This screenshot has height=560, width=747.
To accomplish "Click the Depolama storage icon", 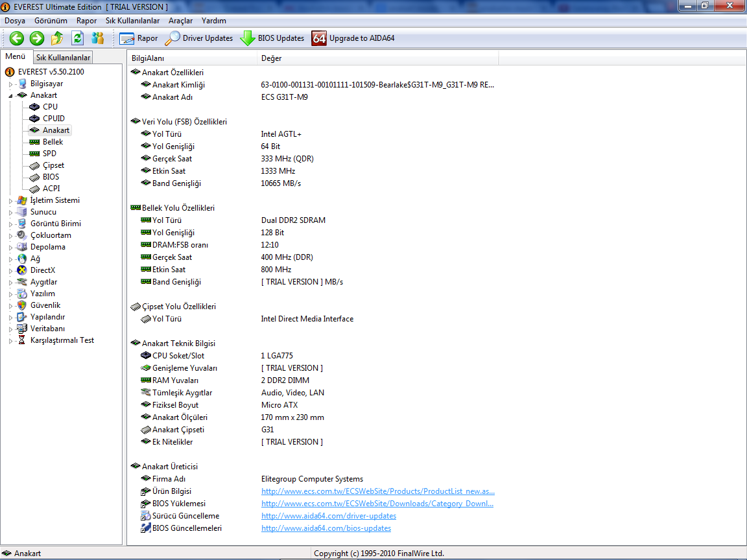I will coord(22,247).
